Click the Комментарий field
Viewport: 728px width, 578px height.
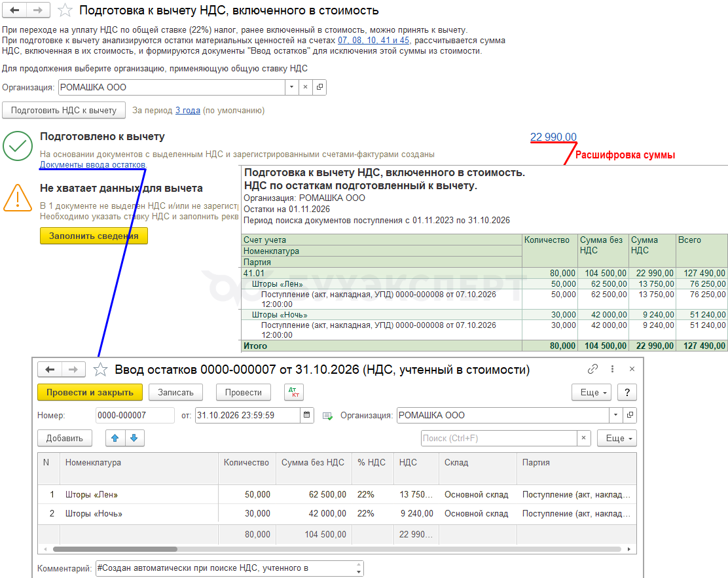(x=225, y=568)
